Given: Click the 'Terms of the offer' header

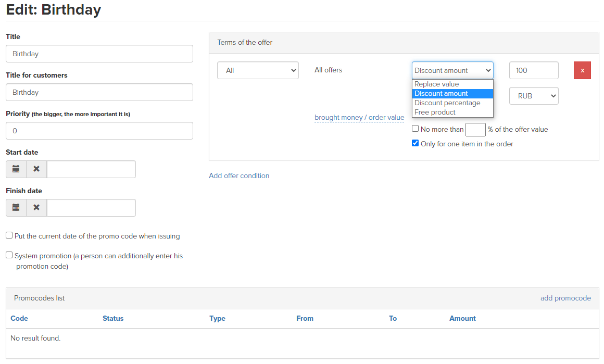Looking at the screenshot, I should pos(245,42).
